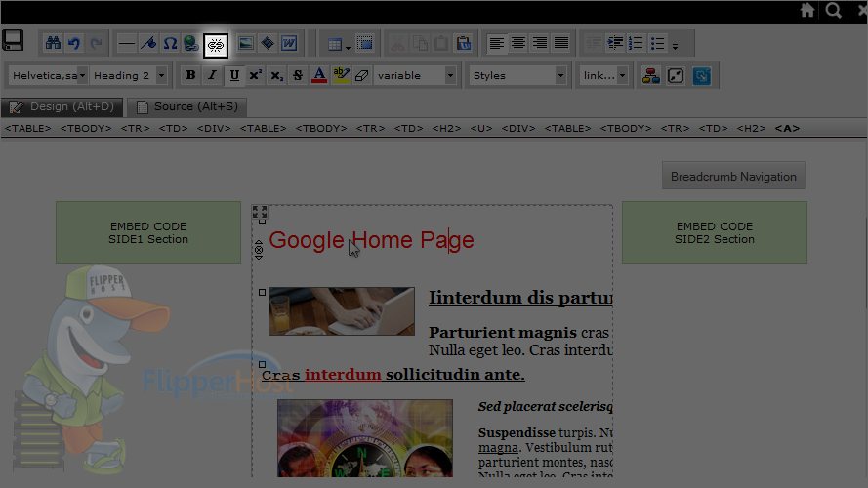Viewport: 868px width, 488px height.
Task: Click the highlighted Remove Link icon
Action: coord(216,45)
